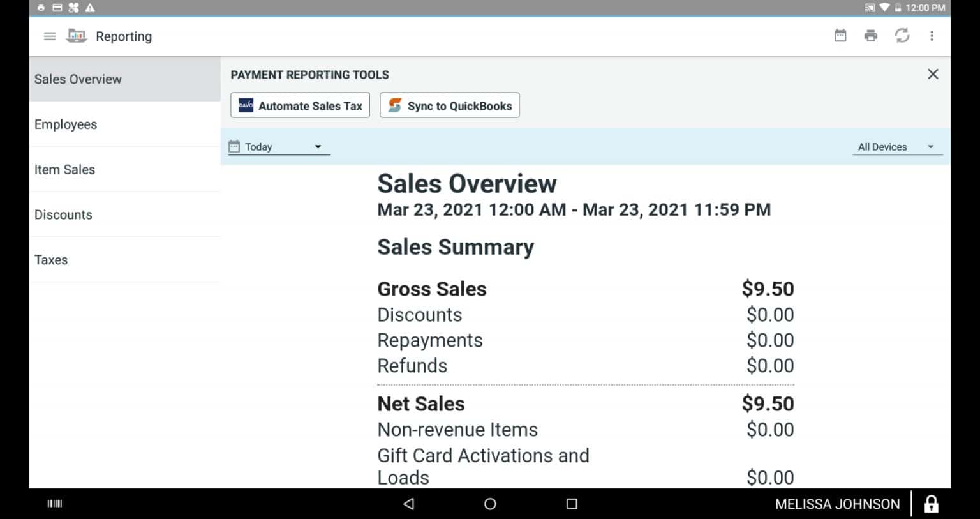Open the Discounts report
Screen dimensions: 980x519
pos(63,214)
